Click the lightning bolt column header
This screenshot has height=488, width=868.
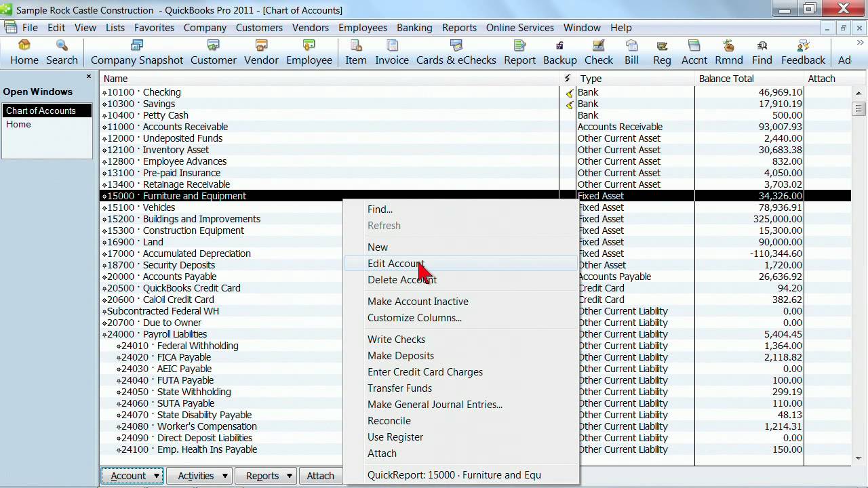point(568,79)
